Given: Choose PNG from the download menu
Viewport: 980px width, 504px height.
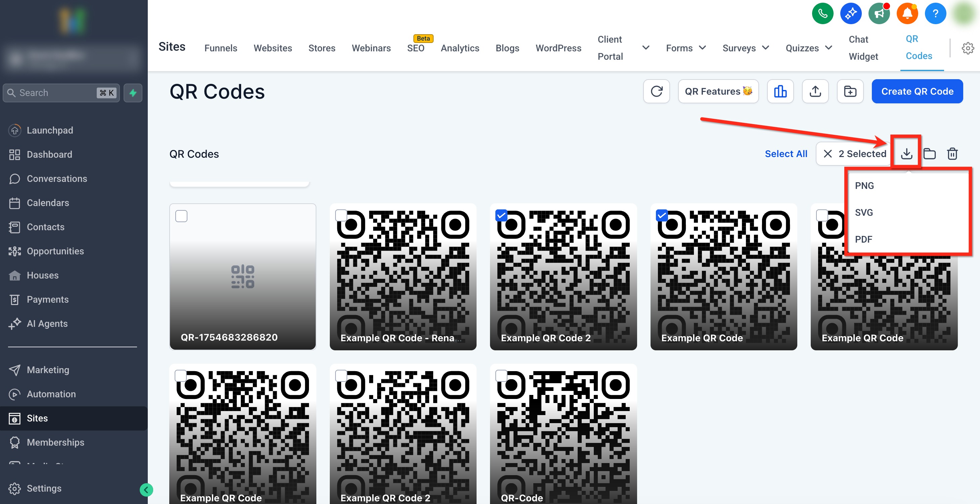Looking at the screenshot, I should pyautogui.click(x=864, y=186).
